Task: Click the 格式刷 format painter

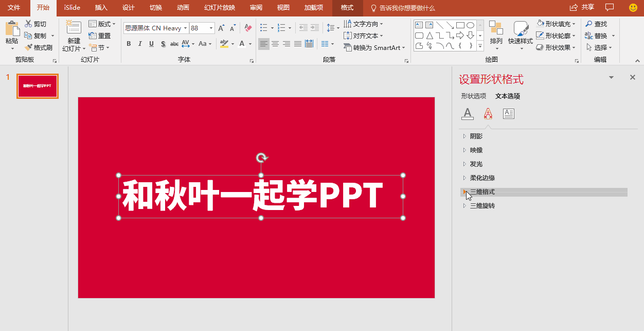Action: point(39,47)
